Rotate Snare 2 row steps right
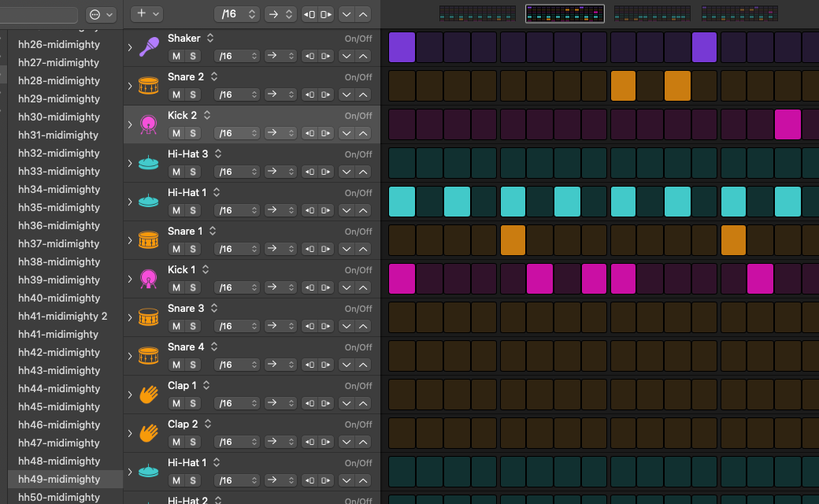The height and width of the screenshot is (504, 819). [326, 94]
